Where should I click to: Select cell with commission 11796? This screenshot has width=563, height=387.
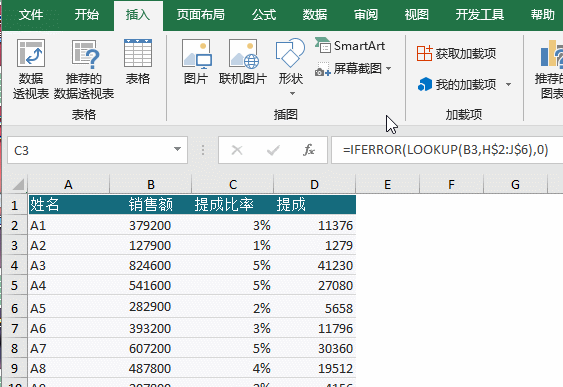[x=315, y=328]
